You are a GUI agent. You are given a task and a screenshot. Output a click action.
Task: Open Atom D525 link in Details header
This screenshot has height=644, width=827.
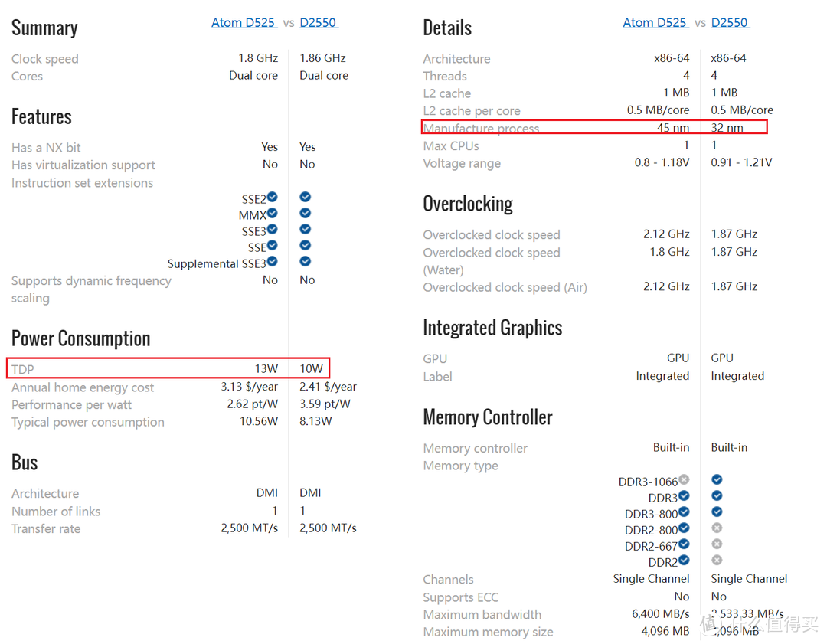click(655, 23)
